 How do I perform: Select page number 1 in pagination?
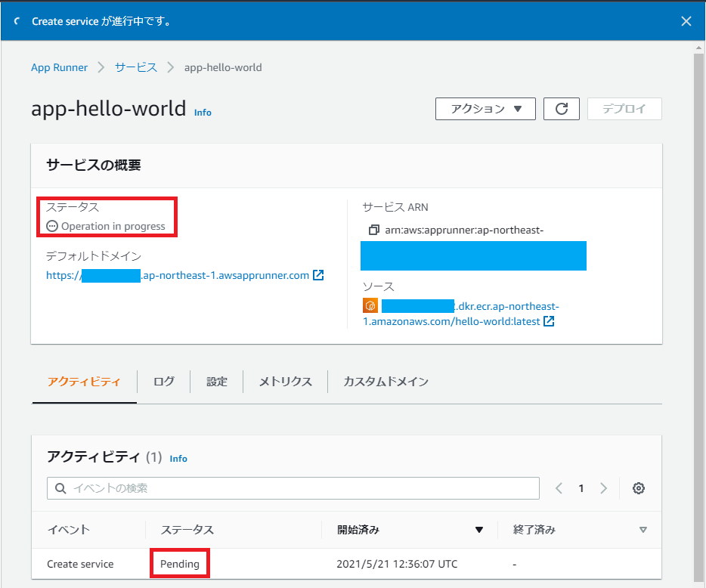[581, 488]
